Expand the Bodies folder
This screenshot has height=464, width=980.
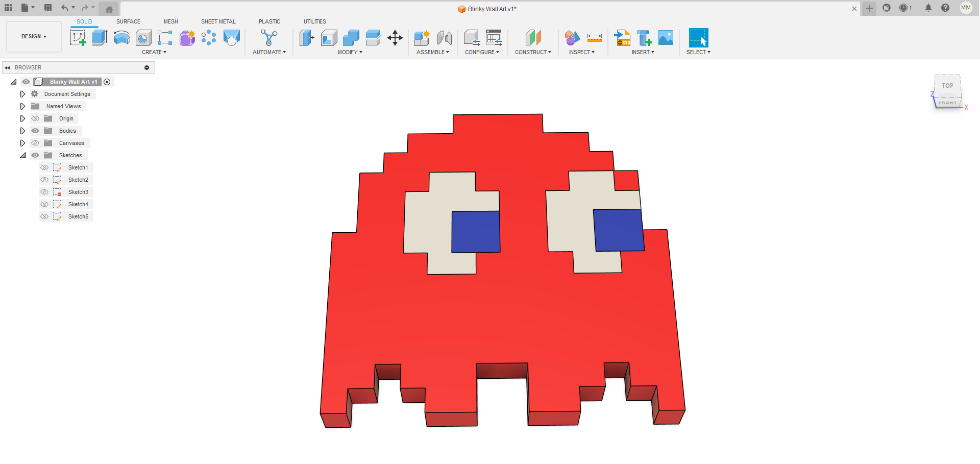[22, 131]
